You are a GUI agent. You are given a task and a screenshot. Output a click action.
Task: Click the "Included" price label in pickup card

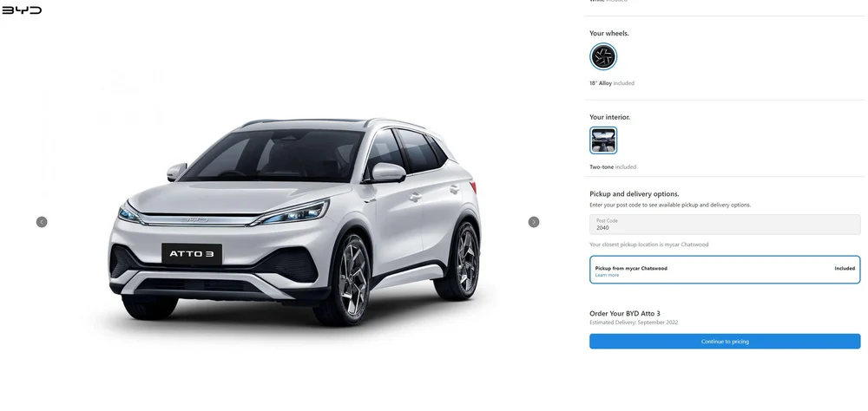pyautogui.click(x=845, y=268)
